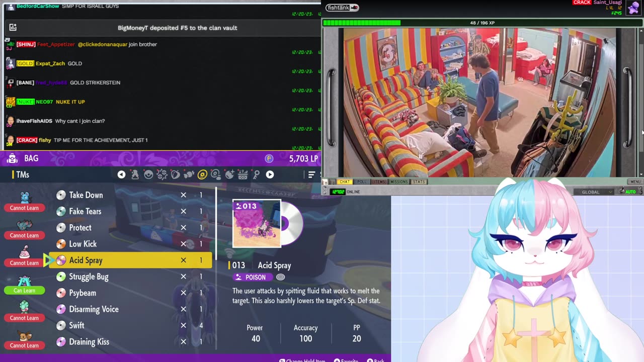
Task: Go to next bag pocket with right arrow
Action: [x=270, y=174]
